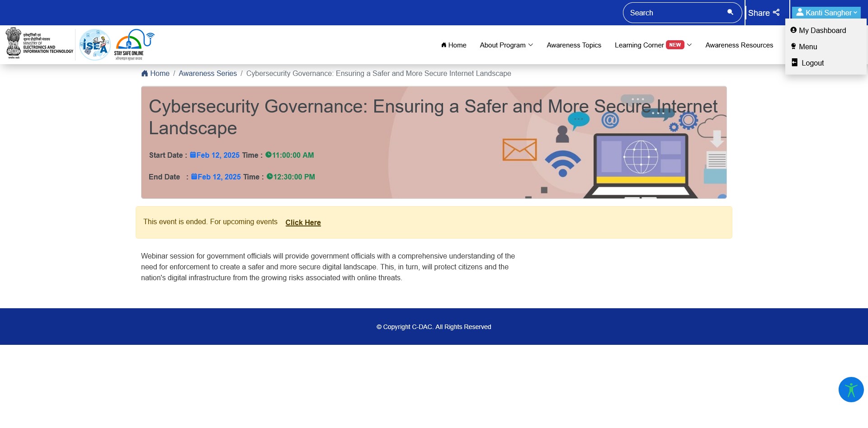
Task: Click the search magnifier icon
Action: (730, 12)
